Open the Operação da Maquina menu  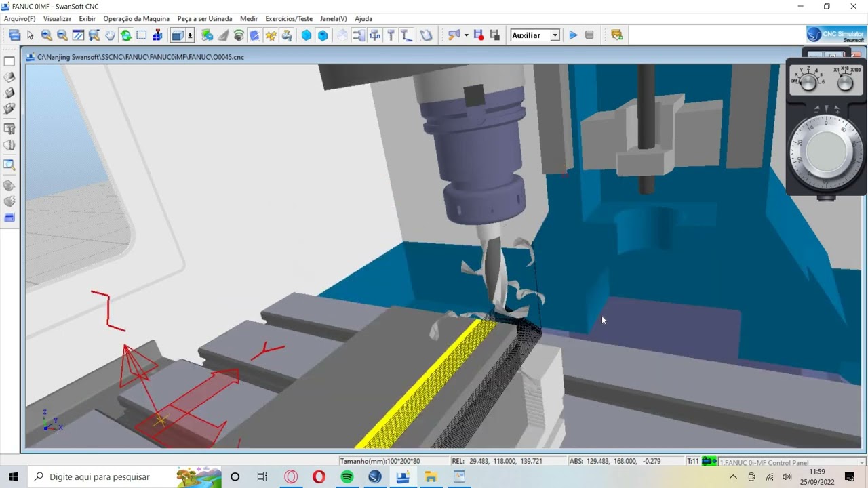(x=136, y=18)
